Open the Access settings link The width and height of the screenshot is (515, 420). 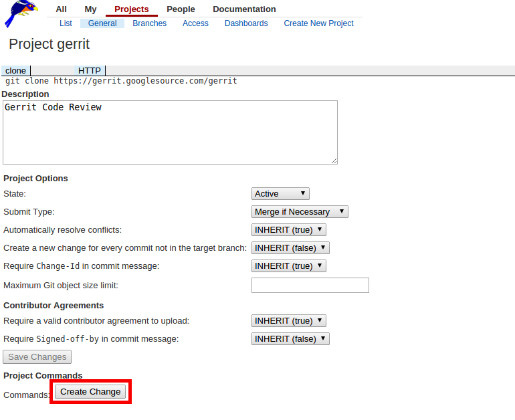click(x=195, y=23)
